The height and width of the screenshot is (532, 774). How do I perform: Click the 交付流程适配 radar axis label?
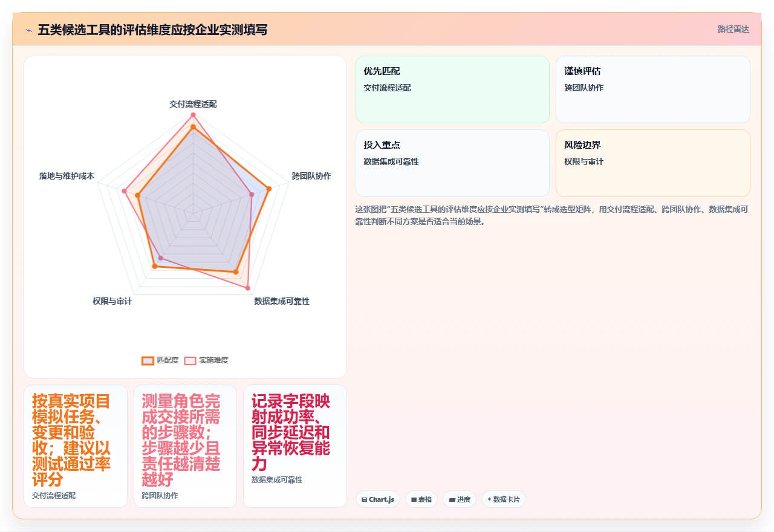193,104
